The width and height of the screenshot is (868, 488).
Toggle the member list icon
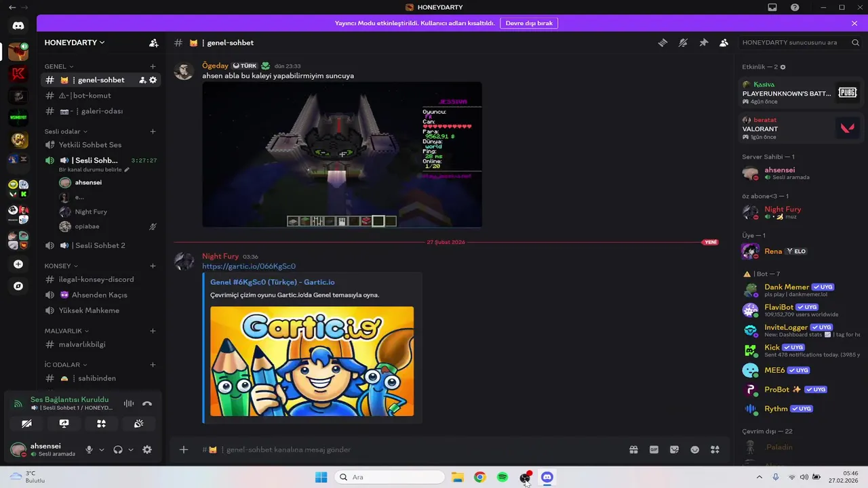point(724,43)
